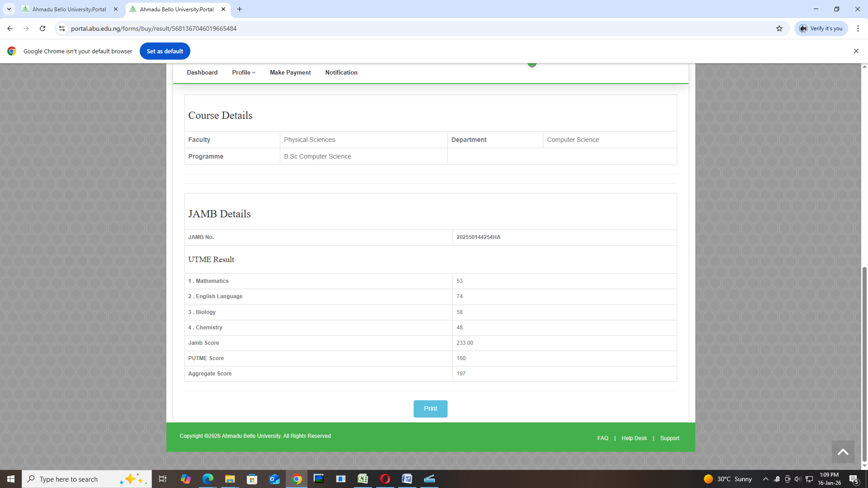Open Chrome three-dot menu
868x488 pixels.
858,28
